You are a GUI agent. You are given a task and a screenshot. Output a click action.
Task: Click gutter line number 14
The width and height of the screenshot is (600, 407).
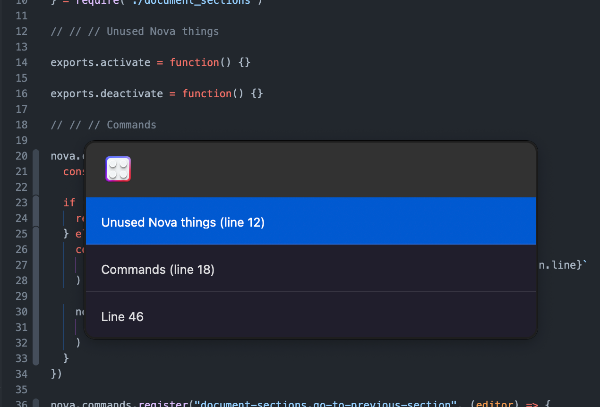click(21, 63)
